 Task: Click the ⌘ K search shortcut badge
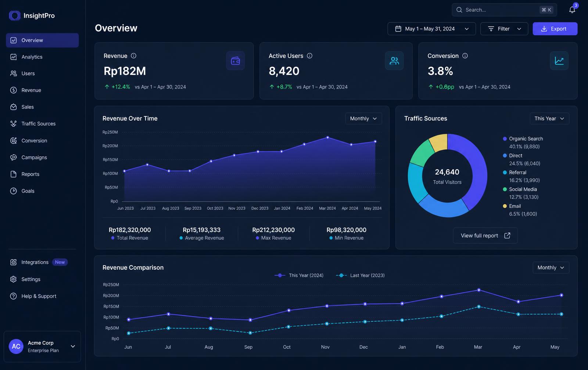[x=546, y=10]
